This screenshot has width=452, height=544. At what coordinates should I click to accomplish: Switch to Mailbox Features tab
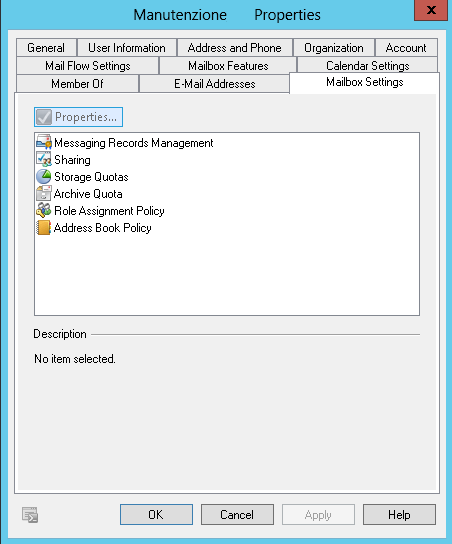[228, 66]
